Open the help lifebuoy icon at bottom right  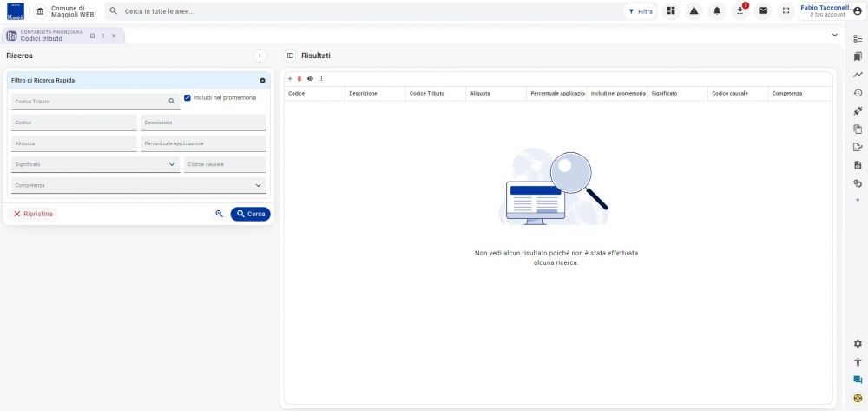858,398
